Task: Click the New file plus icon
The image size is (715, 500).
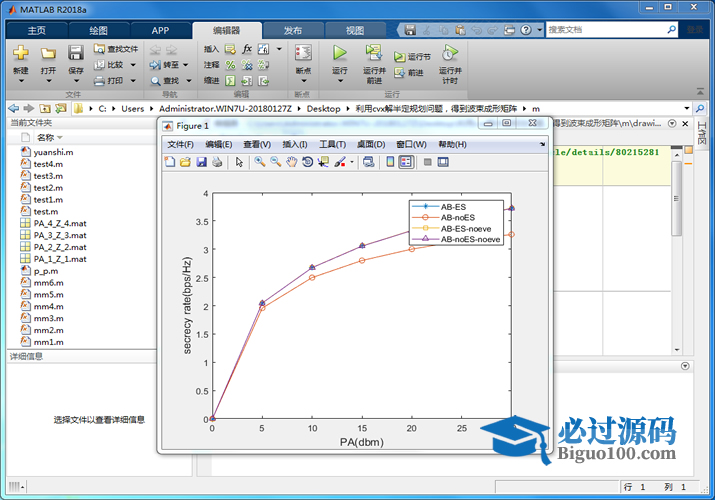Action: pos(21,53)
